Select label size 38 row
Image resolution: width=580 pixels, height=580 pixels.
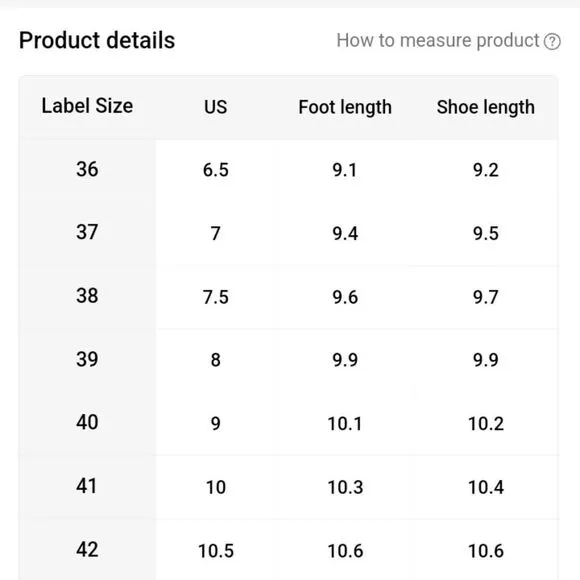(x=289, y=297)
